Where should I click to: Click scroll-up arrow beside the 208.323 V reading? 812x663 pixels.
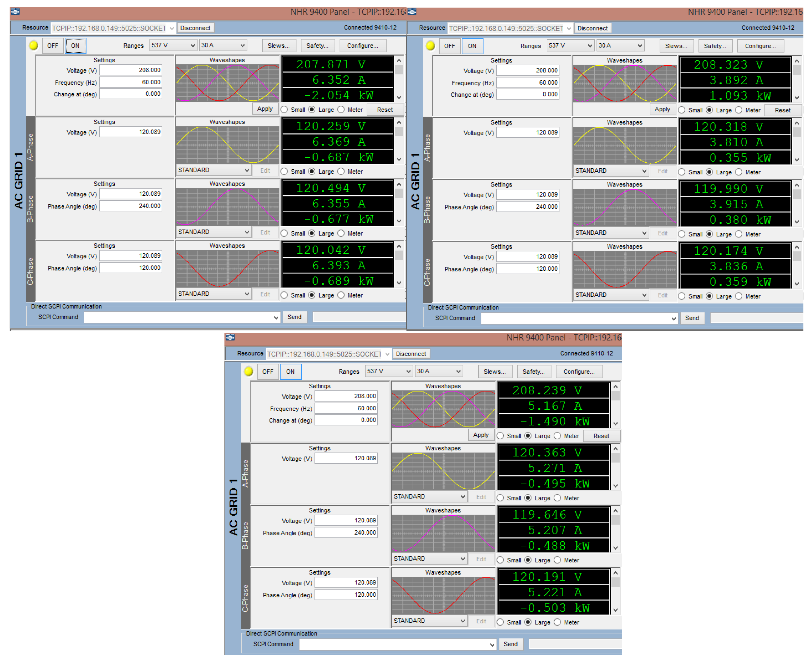(797, 61)
